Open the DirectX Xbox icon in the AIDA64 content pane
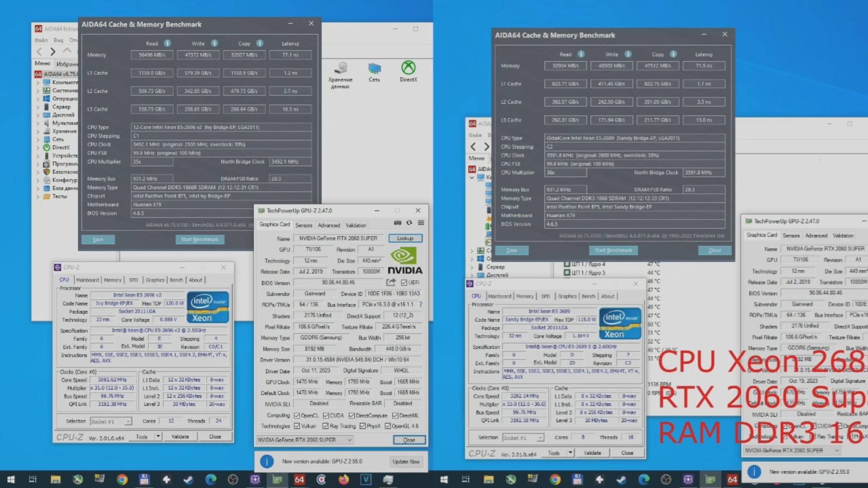Screen dimensions: 868x488 (x=408, y=72)
